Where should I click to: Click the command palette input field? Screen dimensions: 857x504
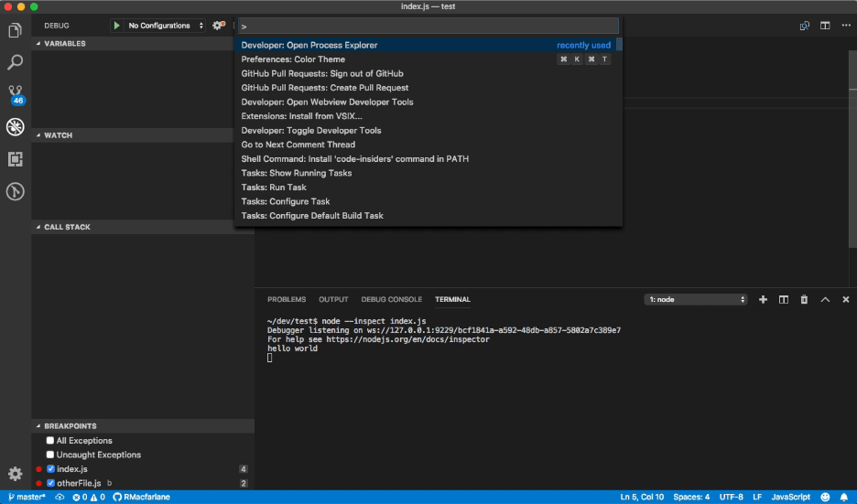tap(428, 27)
